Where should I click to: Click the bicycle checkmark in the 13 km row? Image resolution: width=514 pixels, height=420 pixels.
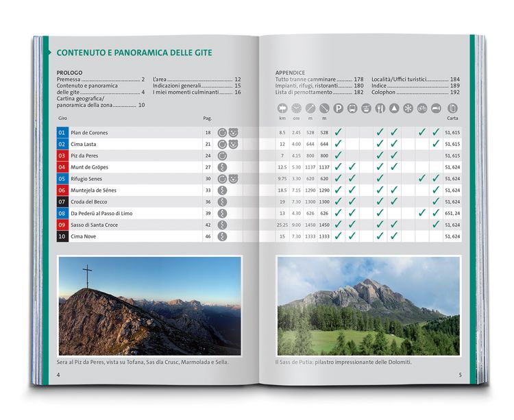[422, 213]
